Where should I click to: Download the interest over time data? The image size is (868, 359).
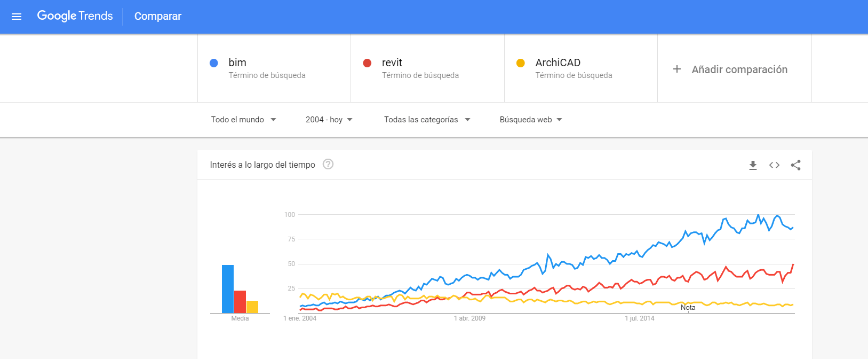pos(753,165)
